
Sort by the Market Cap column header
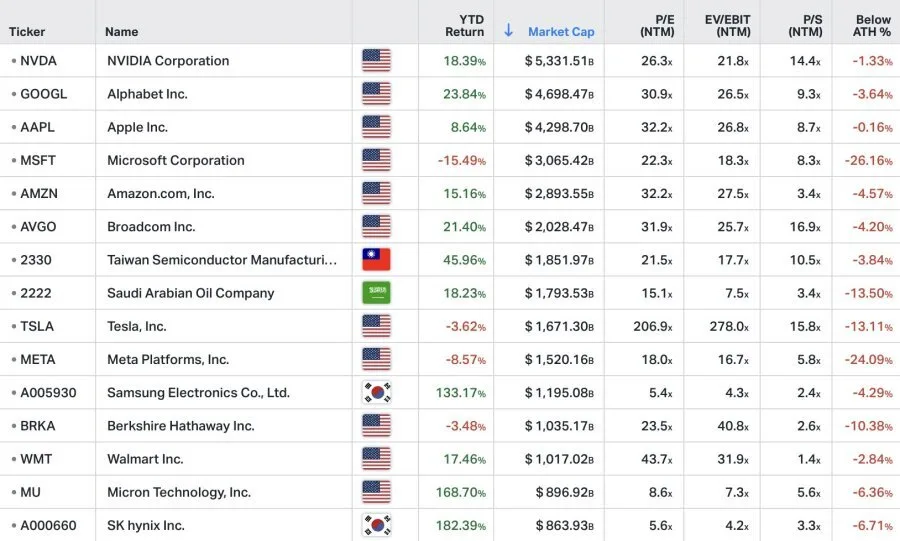pyautogui.click(x=561, y=32)
